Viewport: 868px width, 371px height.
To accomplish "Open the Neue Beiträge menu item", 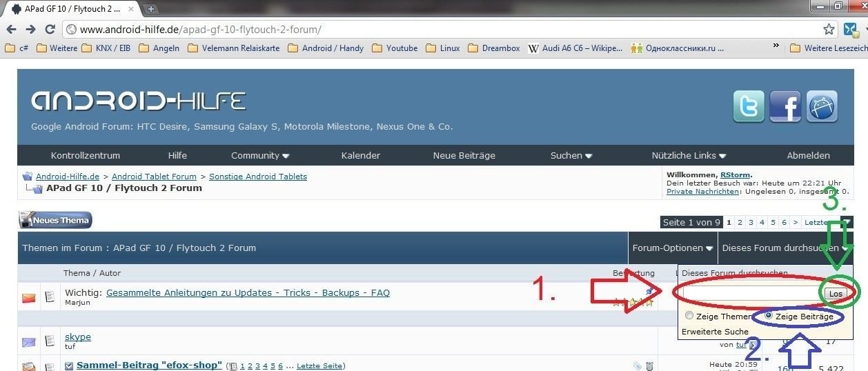I will tap(464, 155).
